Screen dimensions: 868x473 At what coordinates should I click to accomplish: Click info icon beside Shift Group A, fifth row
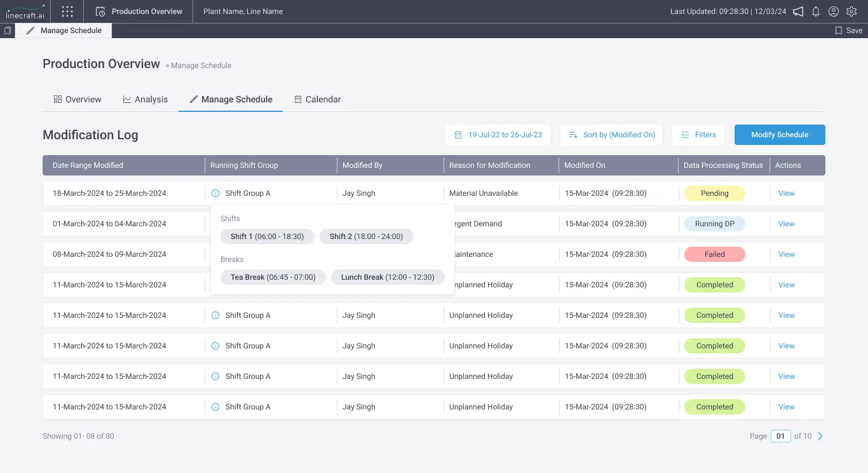[x=215, y=315]
